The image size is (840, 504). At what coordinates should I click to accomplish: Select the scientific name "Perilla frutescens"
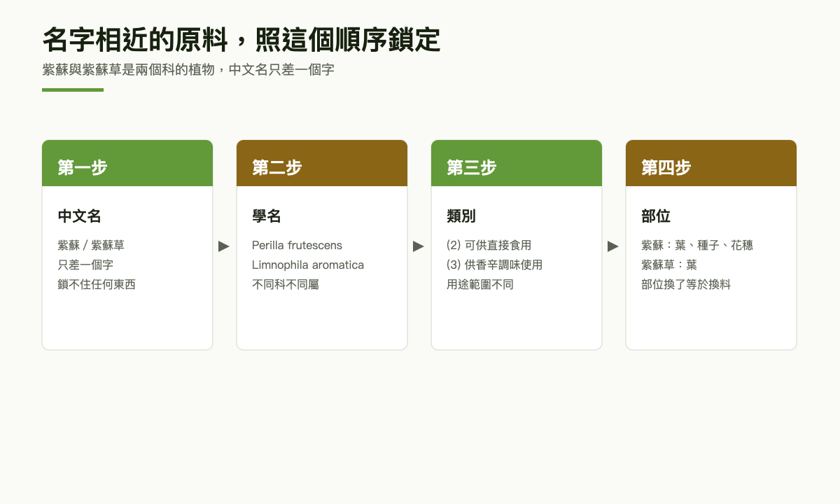pos(297,246)
